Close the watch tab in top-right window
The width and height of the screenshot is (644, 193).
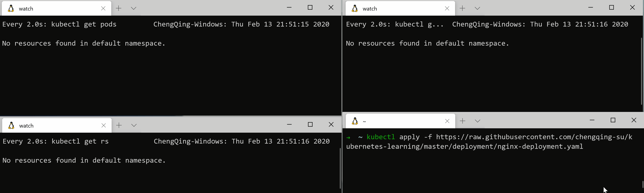click(x=447, y=9)
